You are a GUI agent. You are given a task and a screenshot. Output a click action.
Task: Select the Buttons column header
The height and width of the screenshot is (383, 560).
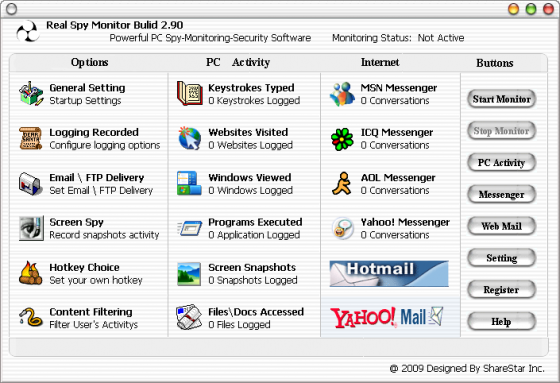495,63
